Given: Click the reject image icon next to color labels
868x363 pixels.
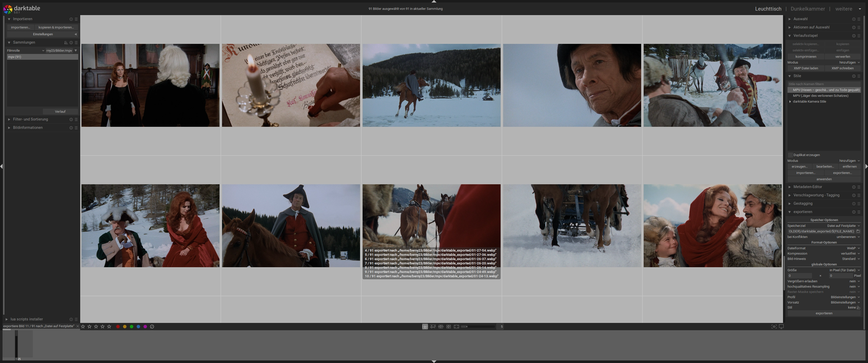Looking at the screenshot, I should click(152, 327).
